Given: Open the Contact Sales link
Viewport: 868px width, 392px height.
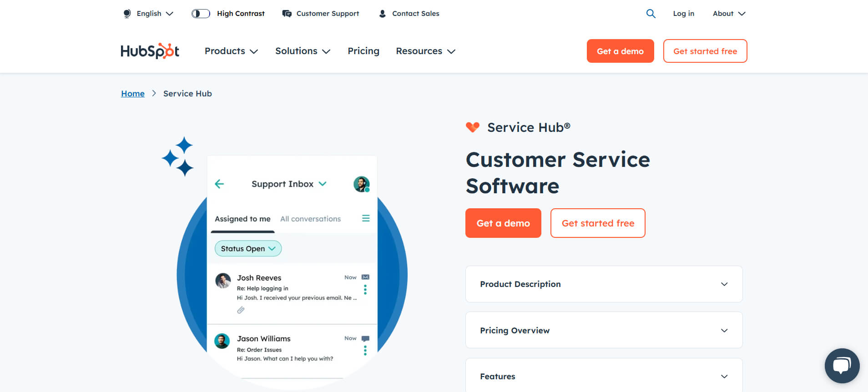Looking at the screenshot, I should tap(409, 14).
